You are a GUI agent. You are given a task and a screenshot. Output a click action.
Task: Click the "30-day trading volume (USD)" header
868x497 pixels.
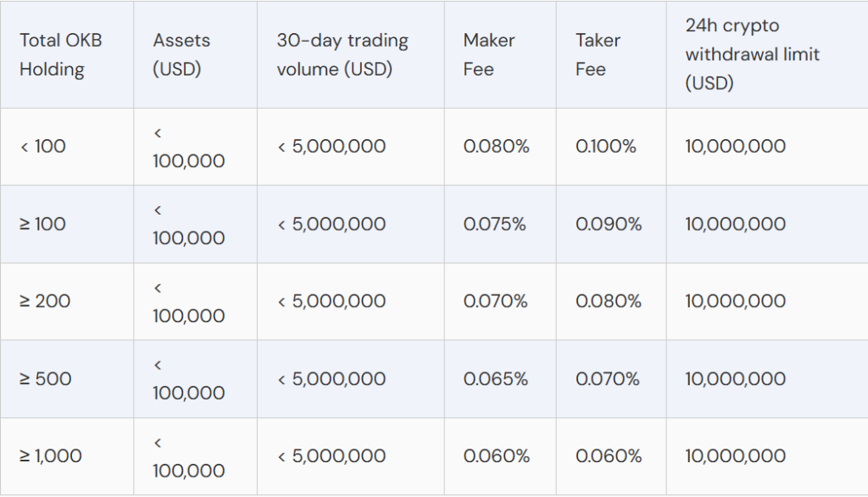[342, 54]
